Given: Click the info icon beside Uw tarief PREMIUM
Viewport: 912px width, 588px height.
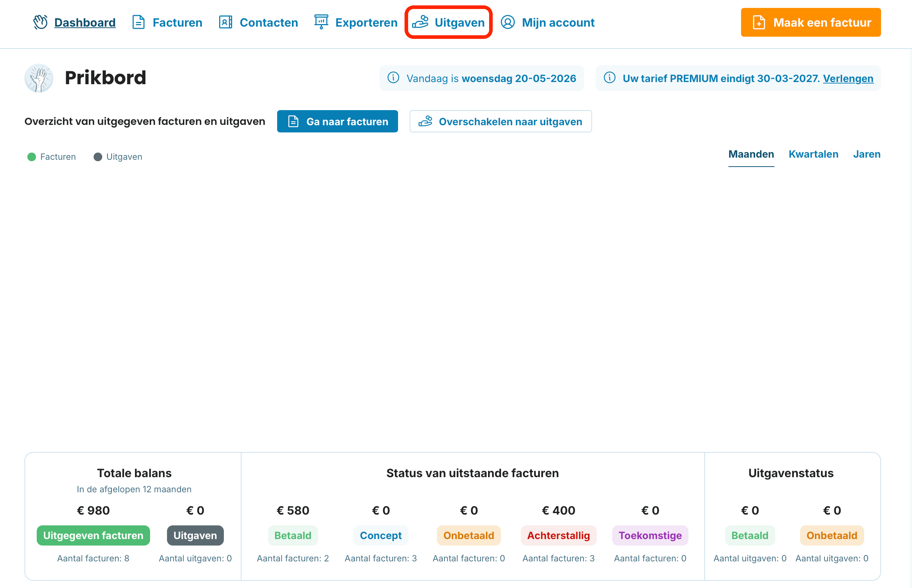Looking at the screenshot, I should [x=610, y=78].
